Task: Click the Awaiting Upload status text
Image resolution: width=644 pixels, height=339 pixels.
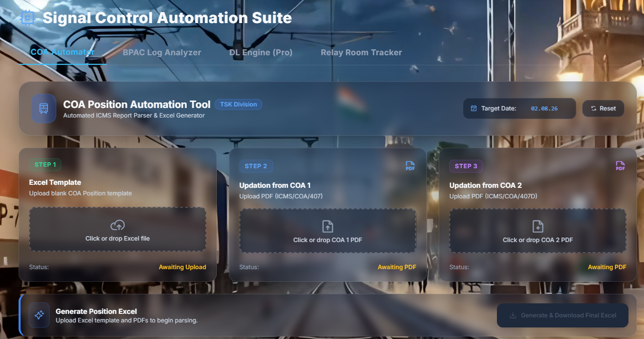Action: [x=183, y=267]
